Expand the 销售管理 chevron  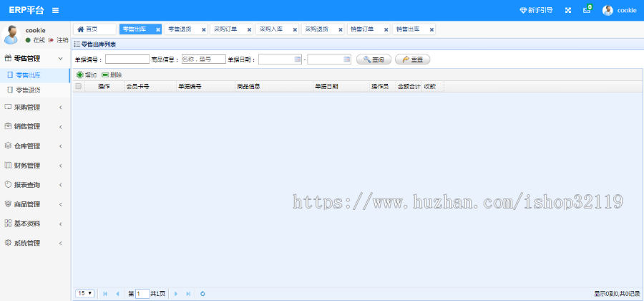point(60,127)
